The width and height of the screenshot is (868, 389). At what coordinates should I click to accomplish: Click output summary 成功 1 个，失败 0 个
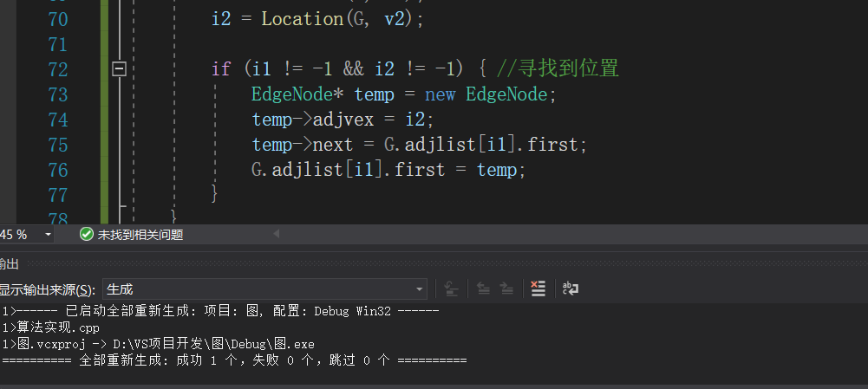[234, 360]
